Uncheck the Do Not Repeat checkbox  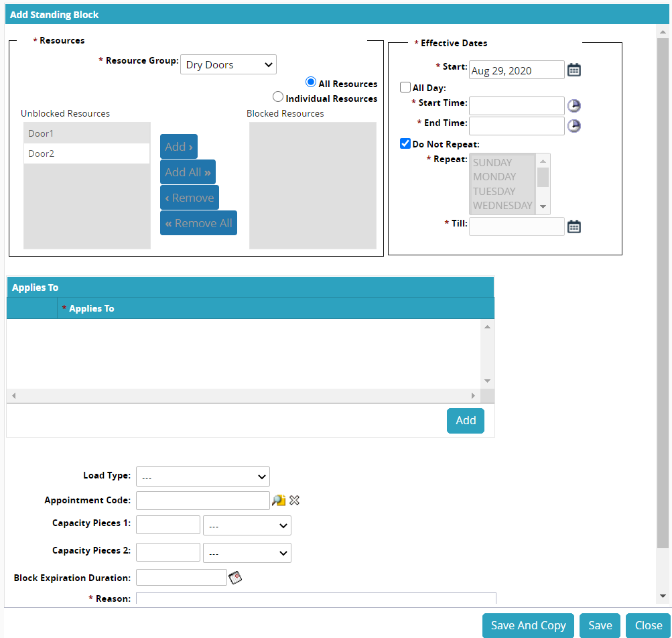405,143
